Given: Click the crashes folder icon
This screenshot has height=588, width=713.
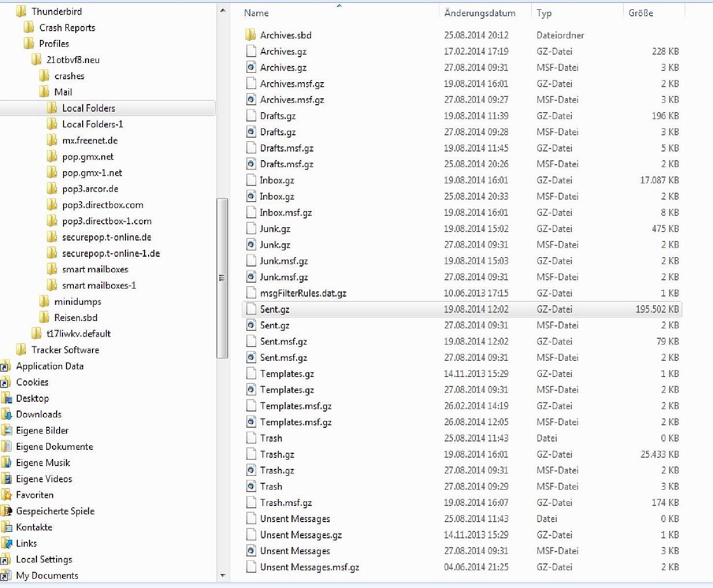Looking at the screenshot, I should pos(45,76).
